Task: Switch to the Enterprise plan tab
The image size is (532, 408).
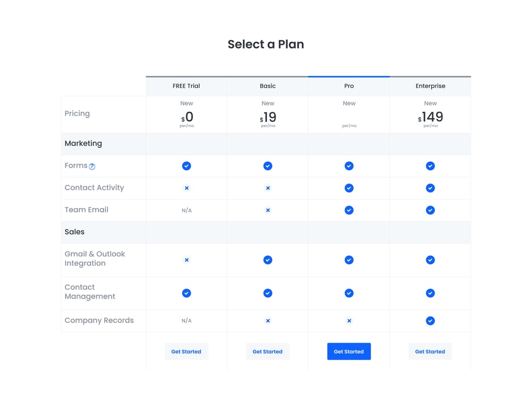Action: point(430,86)
